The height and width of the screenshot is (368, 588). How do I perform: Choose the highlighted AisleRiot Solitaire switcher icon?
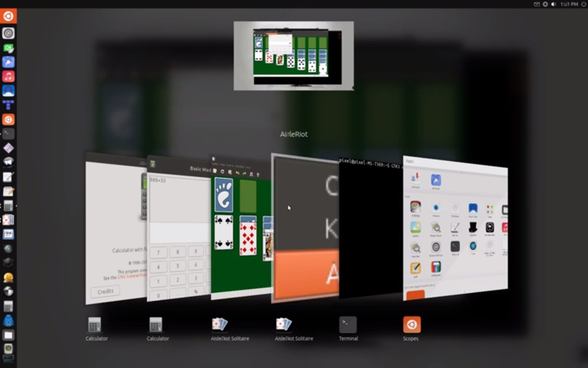(284, 324)
